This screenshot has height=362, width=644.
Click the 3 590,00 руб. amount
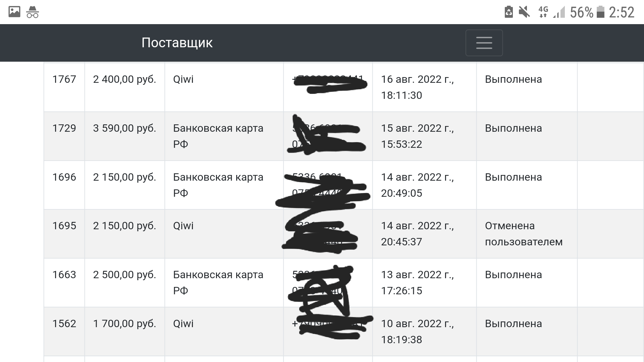click(124, 128)
